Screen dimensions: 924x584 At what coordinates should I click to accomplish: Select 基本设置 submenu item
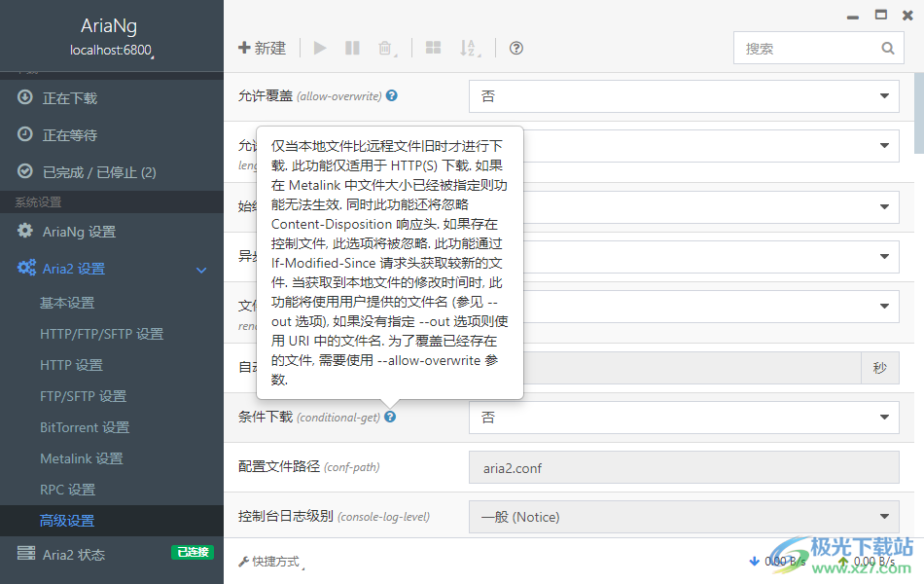coord(67,303)
